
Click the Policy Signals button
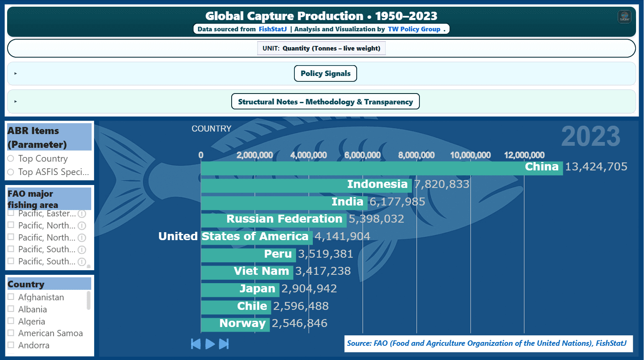[x=325, y=73]
